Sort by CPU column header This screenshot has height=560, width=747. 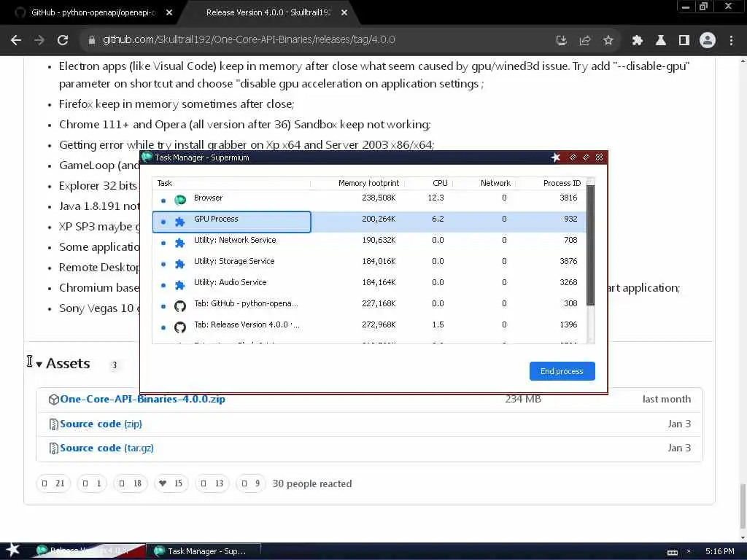point(440,183)
